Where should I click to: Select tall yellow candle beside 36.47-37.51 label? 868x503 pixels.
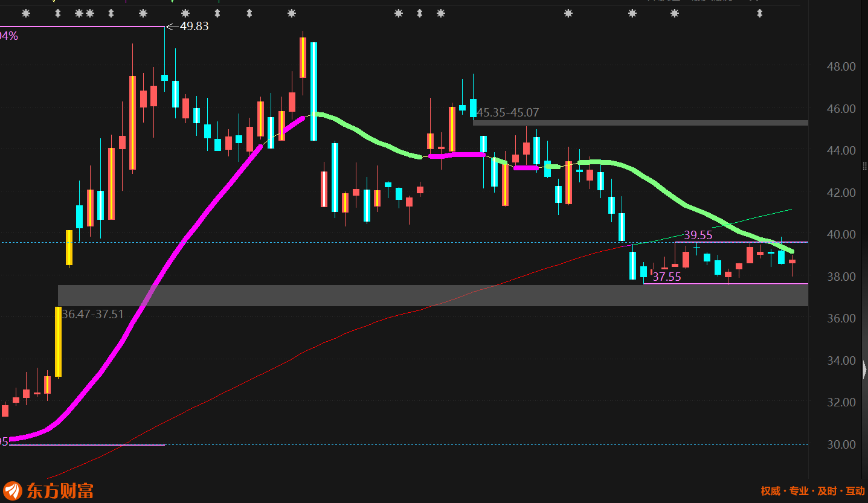click(x=58, y=342)
